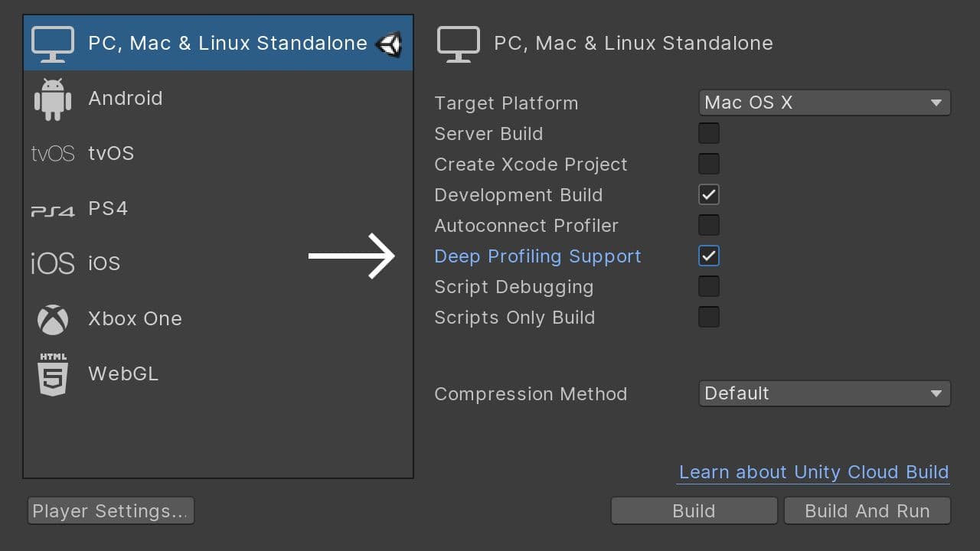Enable Script Debugging
Viewport: 980px width, 551px height.
[708, 286]
